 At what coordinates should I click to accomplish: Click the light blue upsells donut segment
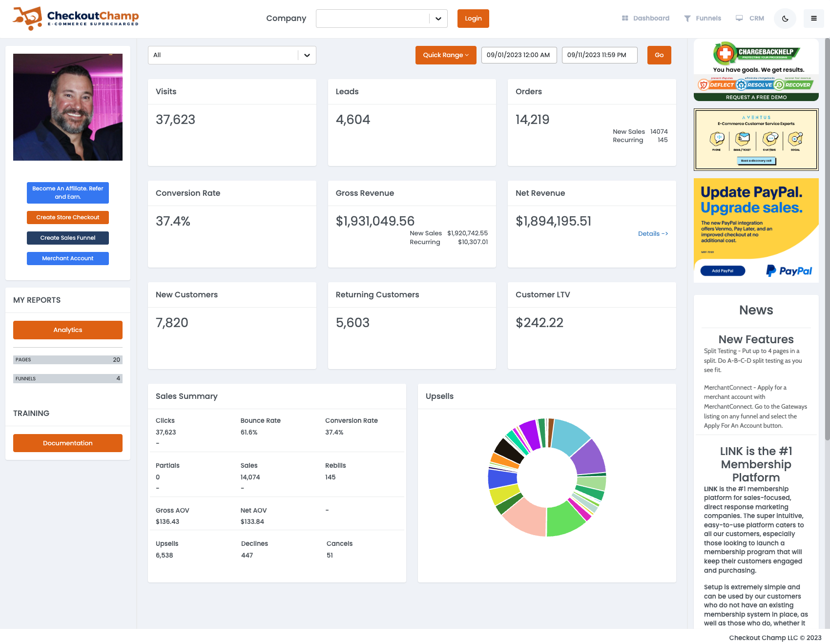click(x=570, y=436)
